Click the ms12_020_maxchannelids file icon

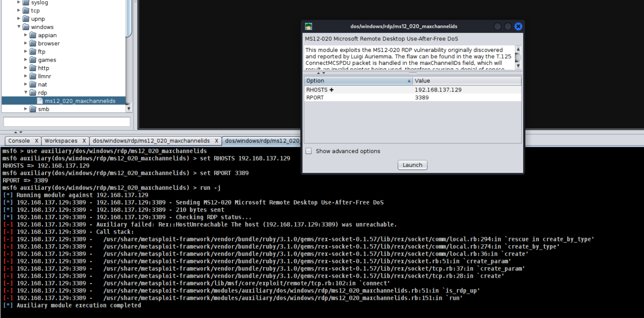click(40, 101)
